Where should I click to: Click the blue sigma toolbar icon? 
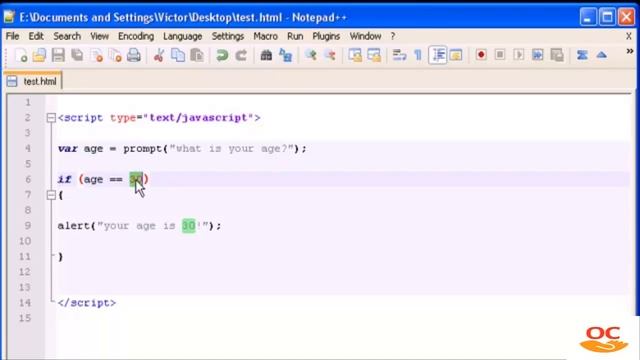point(582,55)
